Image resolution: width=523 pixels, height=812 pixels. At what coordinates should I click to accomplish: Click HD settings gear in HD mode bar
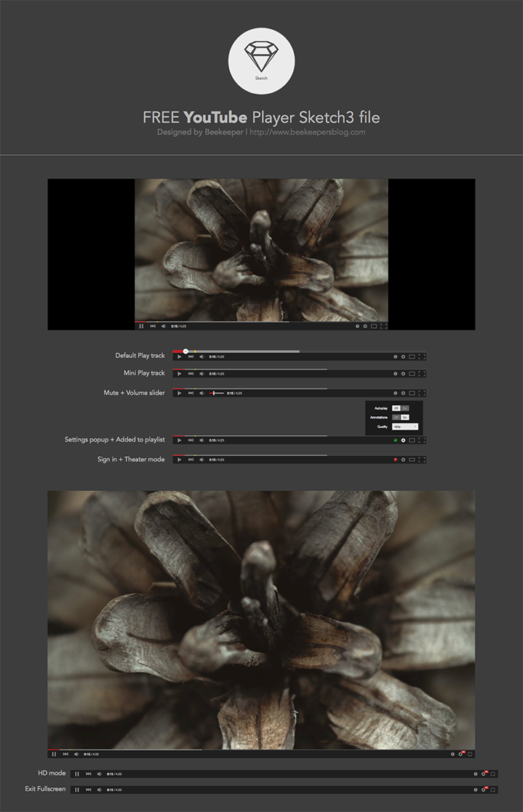pyautogui.click(x=483, y=774)
